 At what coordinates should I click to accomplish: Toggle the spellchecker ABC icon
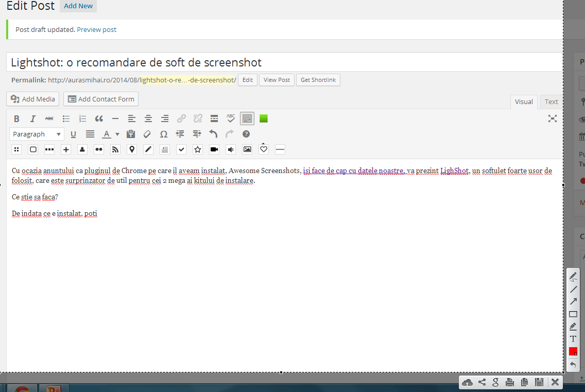[x=231, y=118]
